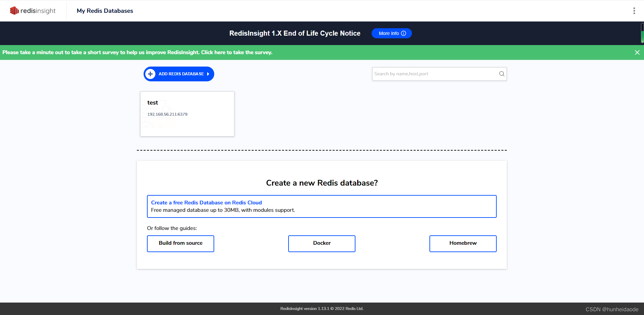Click the CSDN @hunheidaode watermark text
Screen dimensions: 644x315
(x=612, y=309)
